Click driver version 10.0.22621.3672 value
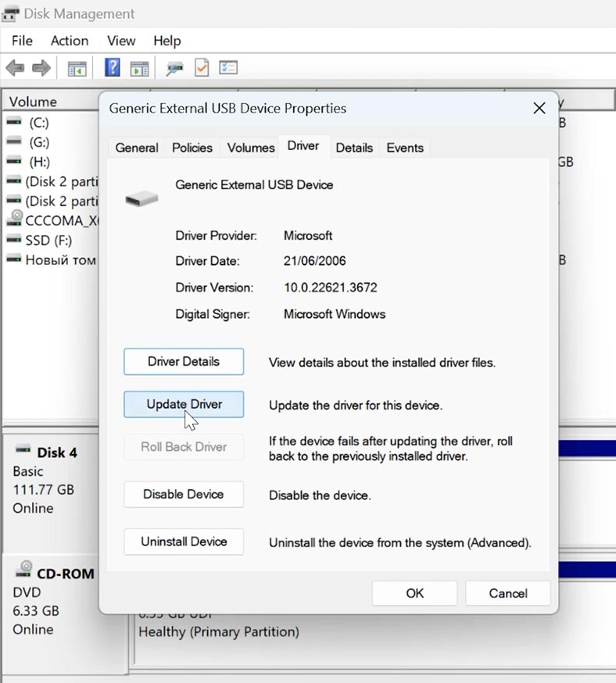The height and width of the screenshot is (683, 616). 330,288
